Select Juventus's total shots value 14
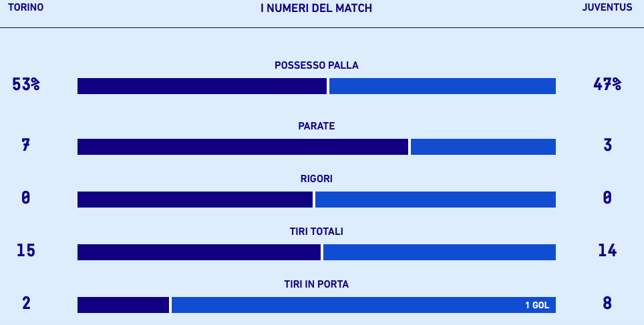 (607, 250)
